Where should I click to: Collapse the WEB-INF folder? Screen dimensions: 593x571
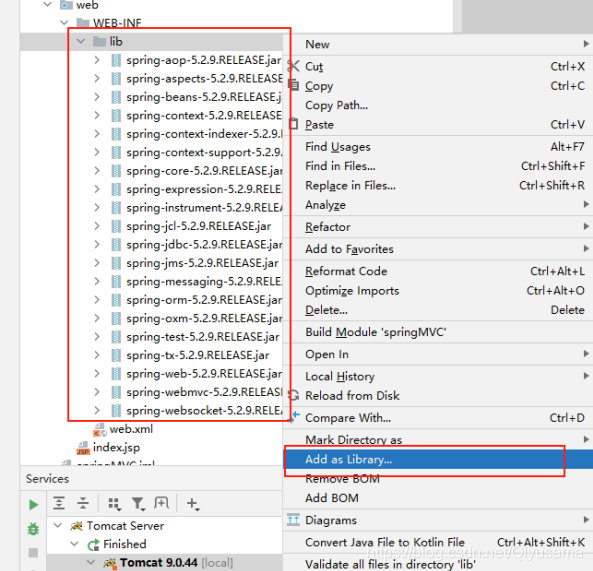[x=64, y=23]
